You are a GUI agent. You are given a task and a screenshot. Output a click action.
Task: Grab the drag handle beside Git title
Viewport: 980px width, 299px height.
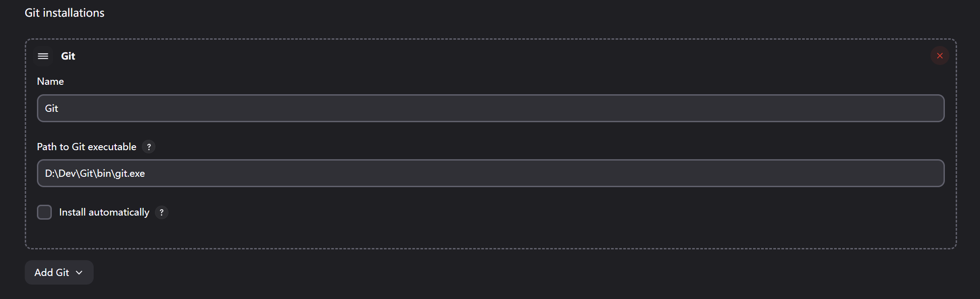pos(43,56)
